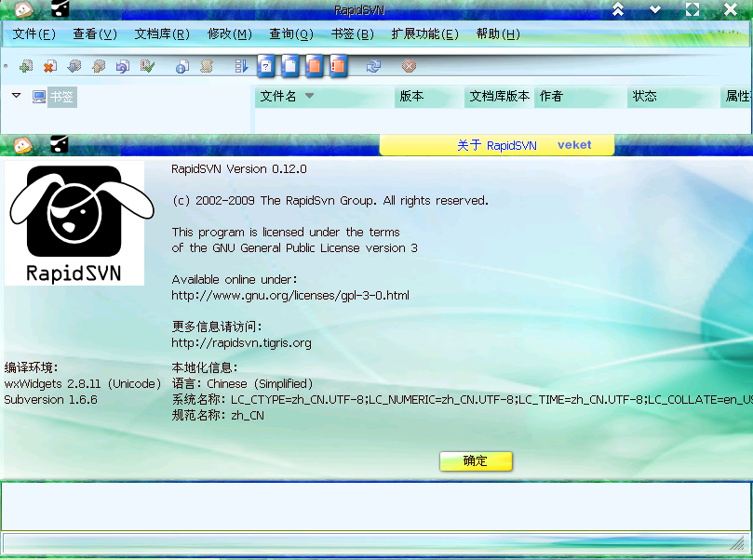Click the '语言: Chinese (Simplified)' text

243,384
